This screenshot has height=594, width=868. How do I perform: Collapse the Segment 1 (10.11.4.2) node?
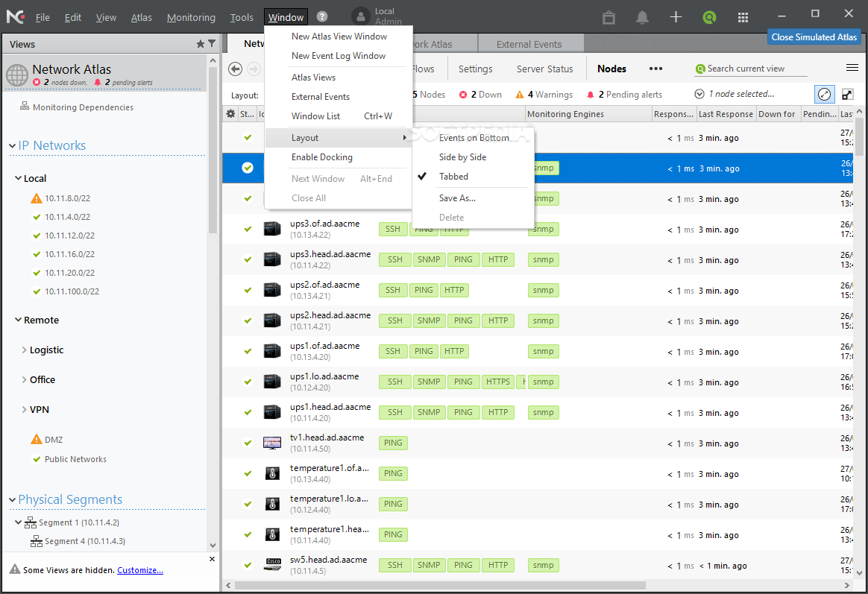coord(18,522)
